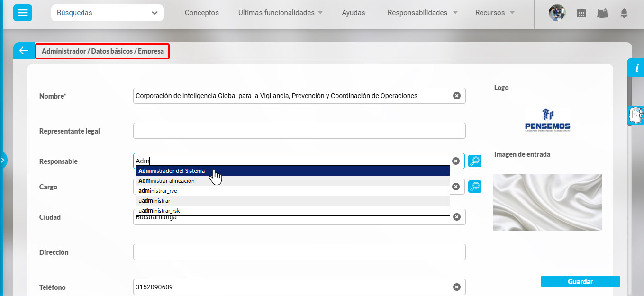This screenshot has height=296, width=644.
Task: Open search lookup for Cargo field
Action: [474, 187]
